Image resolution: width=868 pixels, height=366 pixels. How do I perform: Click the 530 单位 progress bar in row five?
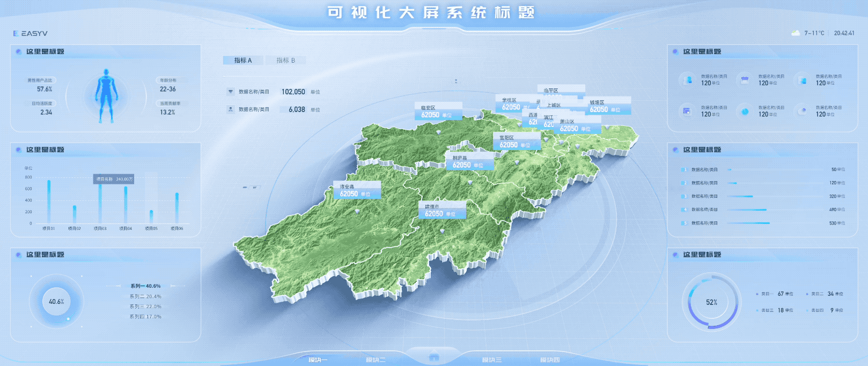[749, 223]
